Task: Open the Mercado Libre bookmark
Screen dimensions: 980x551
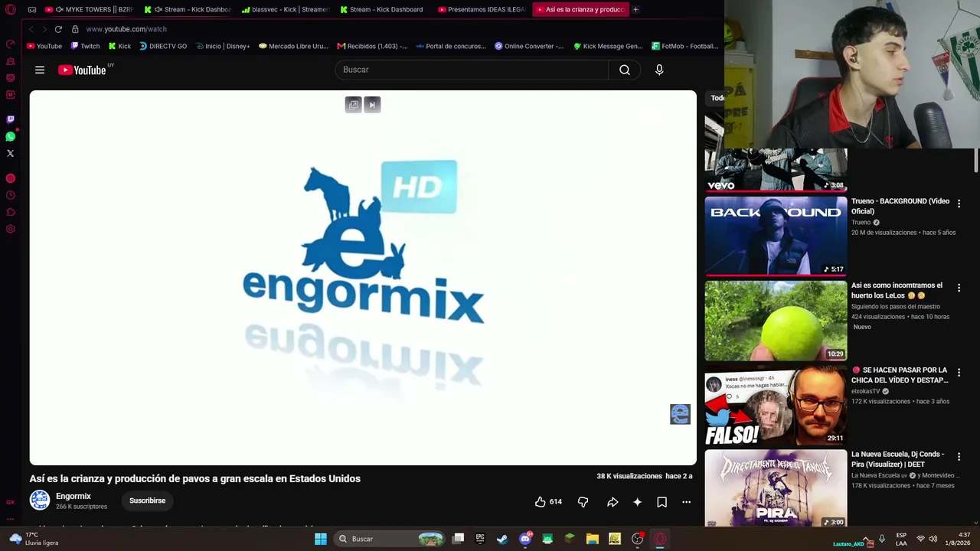Action: click(x=293, y=46)
